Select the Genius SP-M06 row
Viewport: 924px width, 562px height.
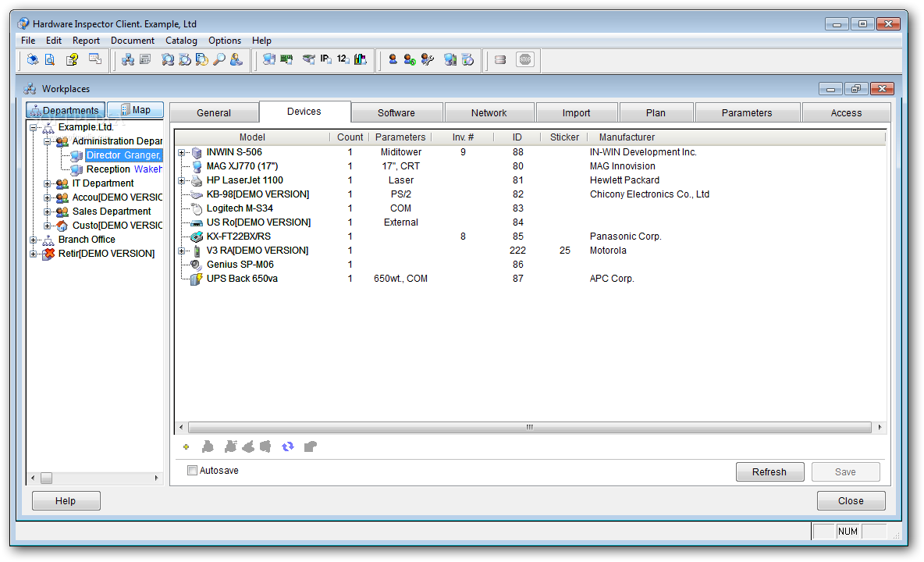click(x=240, y=265)
